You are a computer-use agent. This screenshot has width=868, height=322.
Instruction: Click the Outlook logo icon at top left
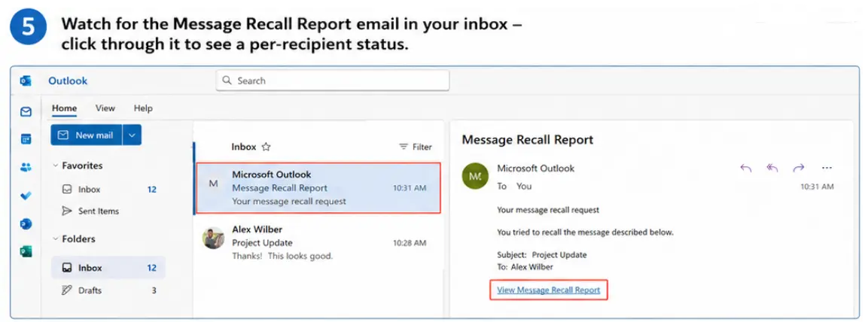click(x=26, y=80)
